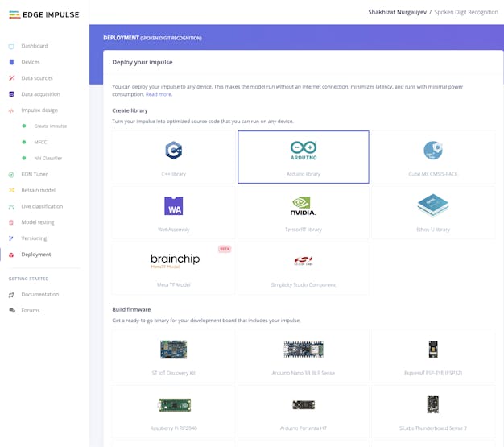The height and width of the screenshot is (447, 504).
Task: Click the TensorRT library label
Action: (x=304, y=230)
